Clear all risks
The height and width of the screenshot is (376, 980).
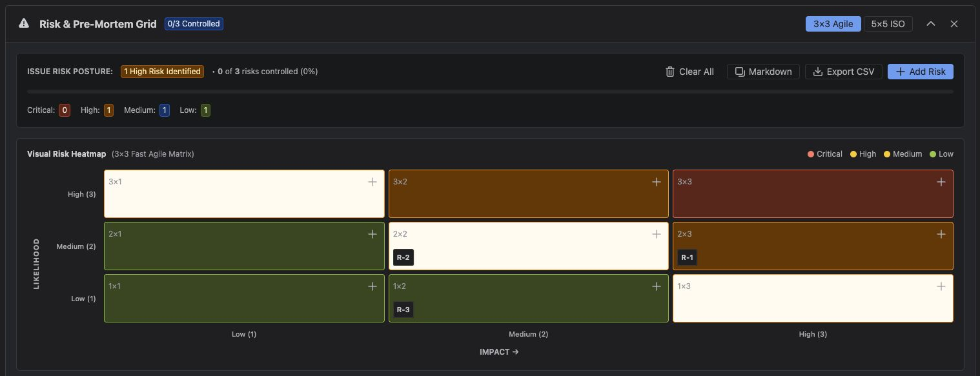[689, 72]
